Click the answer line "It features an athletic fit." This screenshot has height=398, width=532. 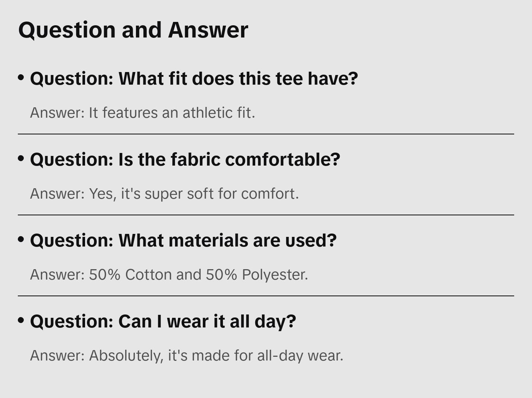[143, 113]
